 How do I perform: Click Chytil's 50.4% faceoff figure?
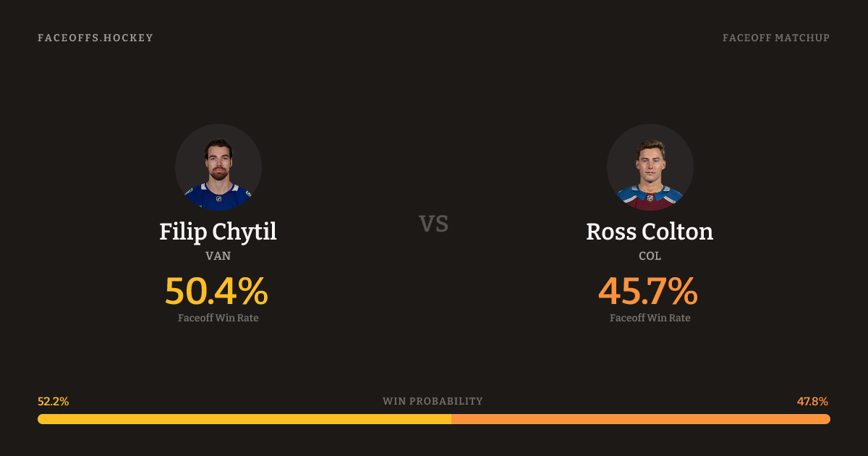(217, 291)
